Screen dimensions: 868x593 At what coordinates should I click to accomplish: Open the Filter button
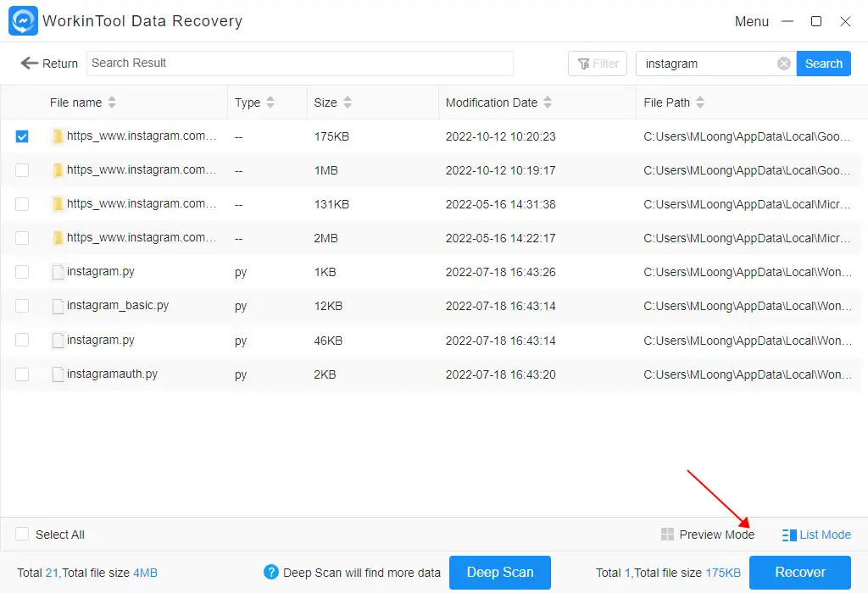pos(598,64)
